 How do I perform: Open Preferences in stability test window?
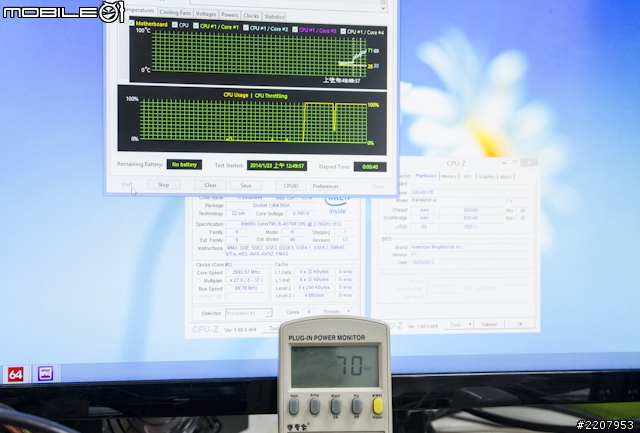[325, 187]
